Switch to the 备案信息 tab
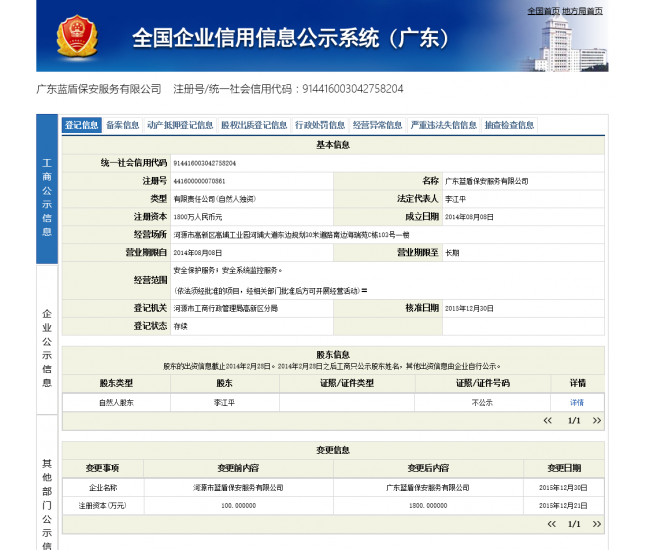The image size is (650, 550). (122, 125)
